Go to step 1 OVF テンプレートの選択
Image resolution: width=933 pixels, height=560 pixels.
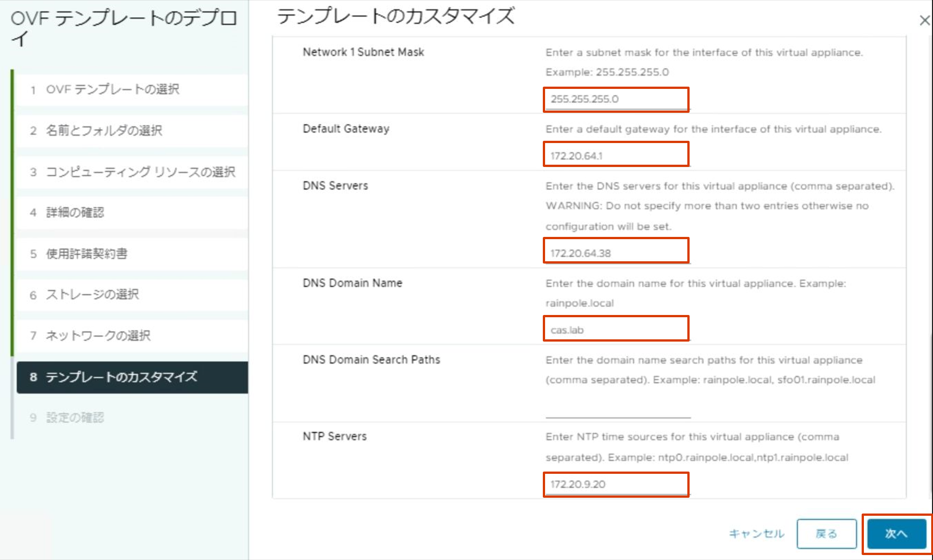click(132, 90)
